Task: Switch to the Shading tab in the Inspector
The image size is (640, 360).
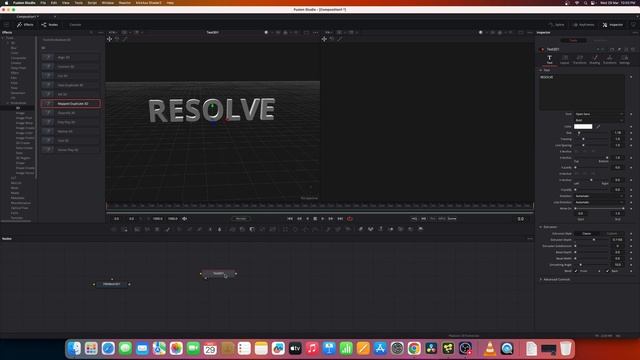Action: 595,60
